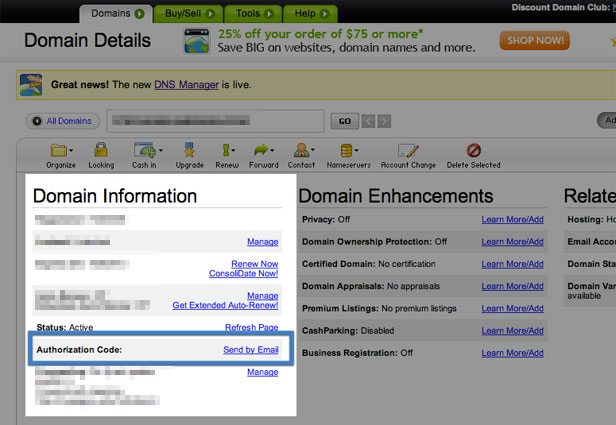The width and height of the screenshot is (616, 425).
Task: Open the DNS Manager link
Action: [186, 85]
